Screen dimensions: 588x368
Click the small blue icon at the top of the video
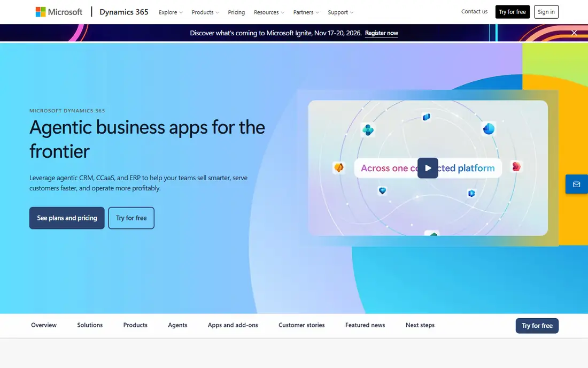point(427,117)
